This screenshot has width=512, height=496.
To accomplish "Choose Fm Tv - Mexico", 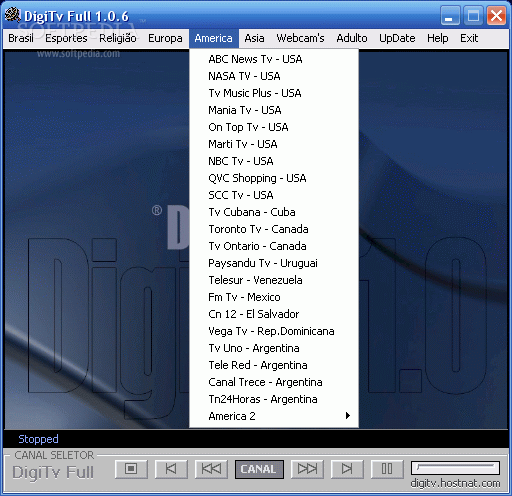I will tap(274, 297).
